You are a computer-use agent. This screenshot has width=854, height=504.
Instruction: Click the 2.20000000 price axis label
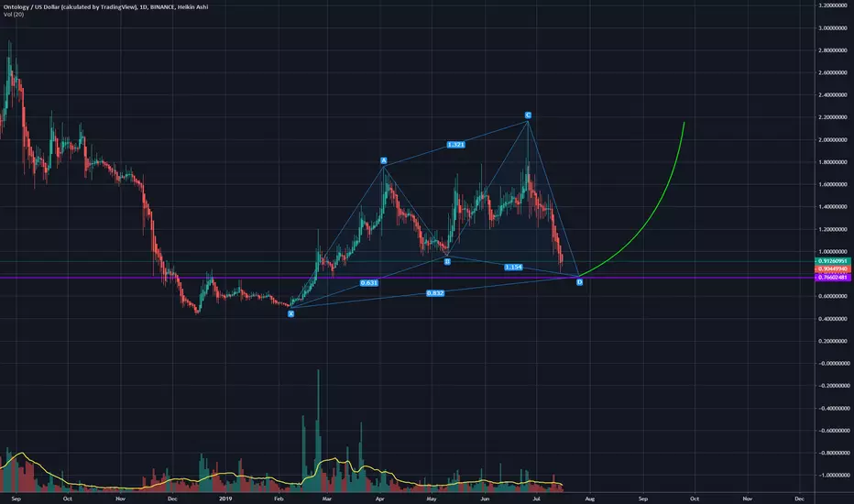pyautogui.click(x=833, y=117)
